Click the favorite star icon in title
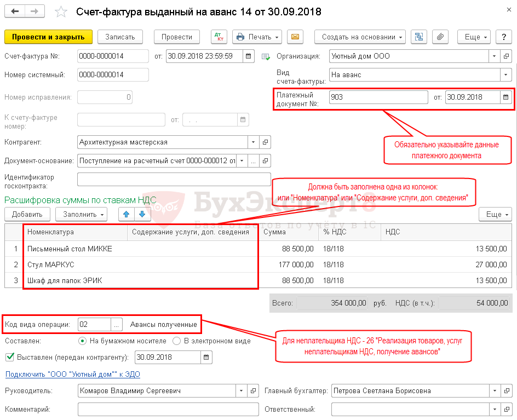Screen dimensions: 517x420 coord(62,12)
